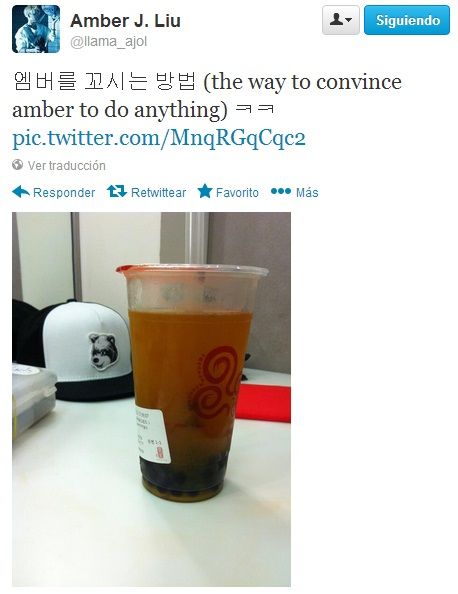The height and width of the screenshot is (594, 458).
Task: Click the globe icon beside Ver traducción
Action: 17,165
